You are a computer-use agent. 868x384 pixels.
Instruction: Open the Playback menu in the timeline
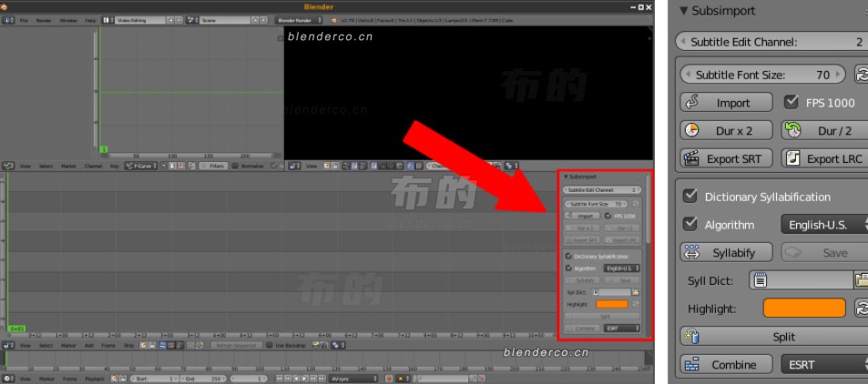point(95,379)
